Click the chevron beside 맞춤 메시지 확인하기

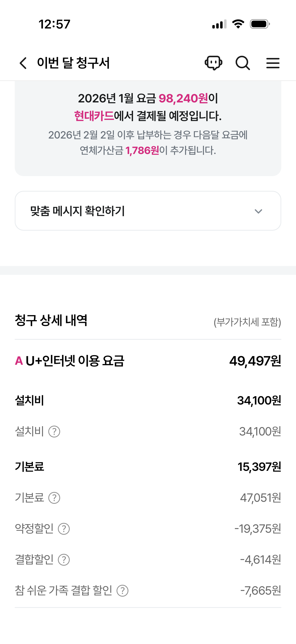[x=258, y=211]
